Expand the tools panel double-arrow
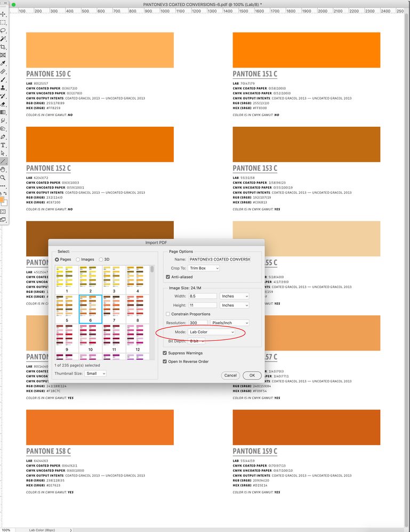Screen dimensions: 410x532 coord(5,3)
